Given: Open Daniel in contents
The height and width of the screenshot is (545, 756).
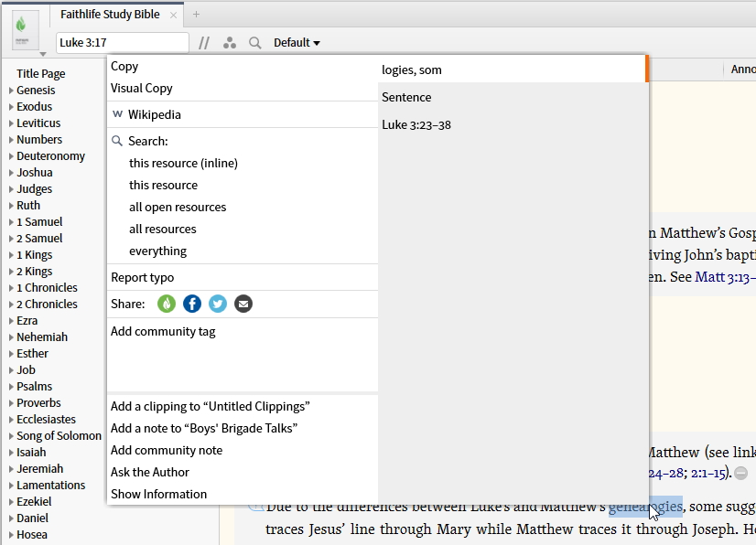Looking at the screenshot, I should [x=32, y=518].
